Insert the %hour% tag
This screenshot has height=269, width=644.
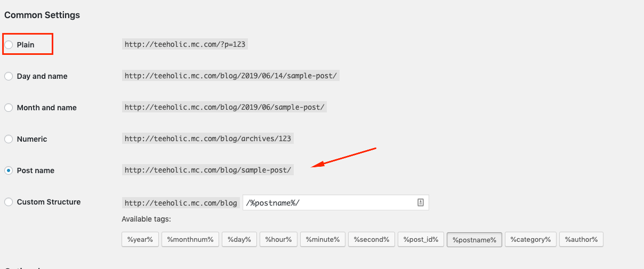(x=278, y=240)
